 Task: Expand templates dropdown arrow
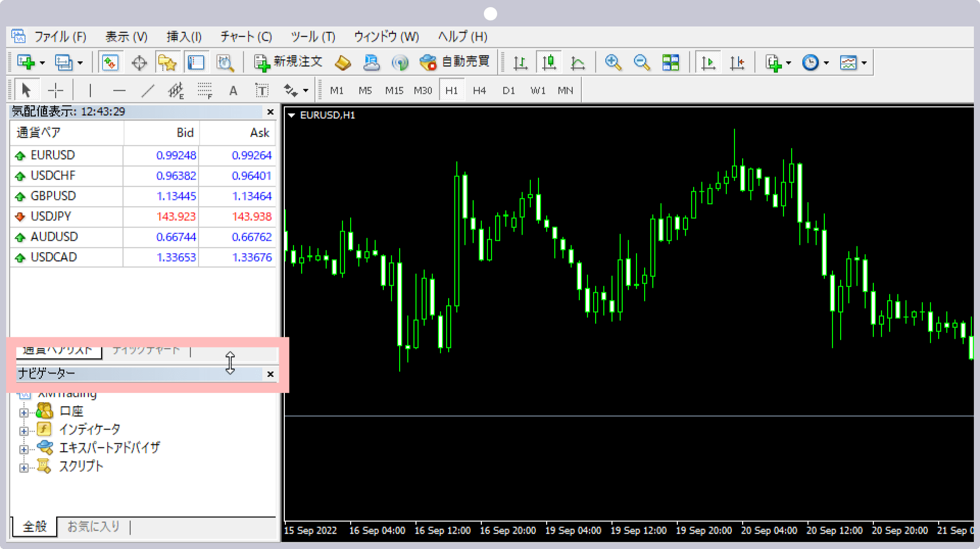(864, 63)
